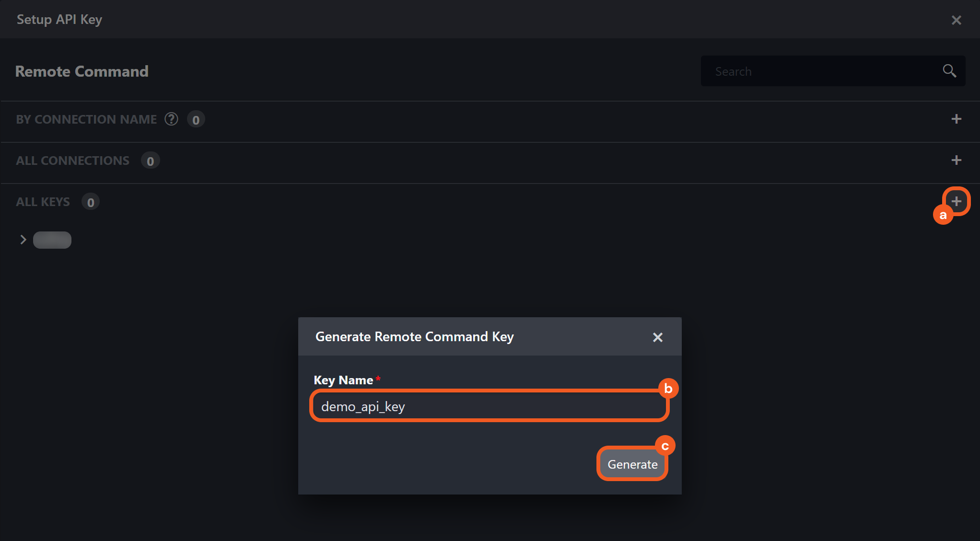Open the ALL CONNECTIONS section header
The image size is (980, 541).
tap(73, 161)
